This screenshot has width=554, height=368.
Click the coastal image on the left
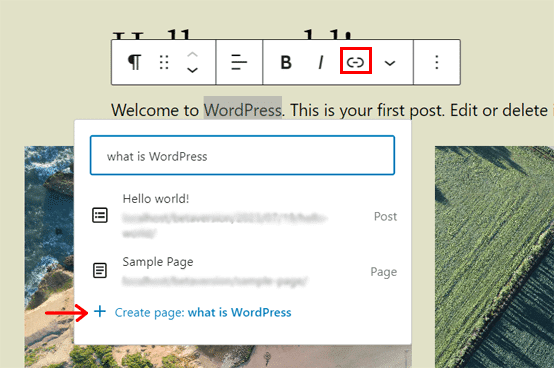tap(49, 257)
